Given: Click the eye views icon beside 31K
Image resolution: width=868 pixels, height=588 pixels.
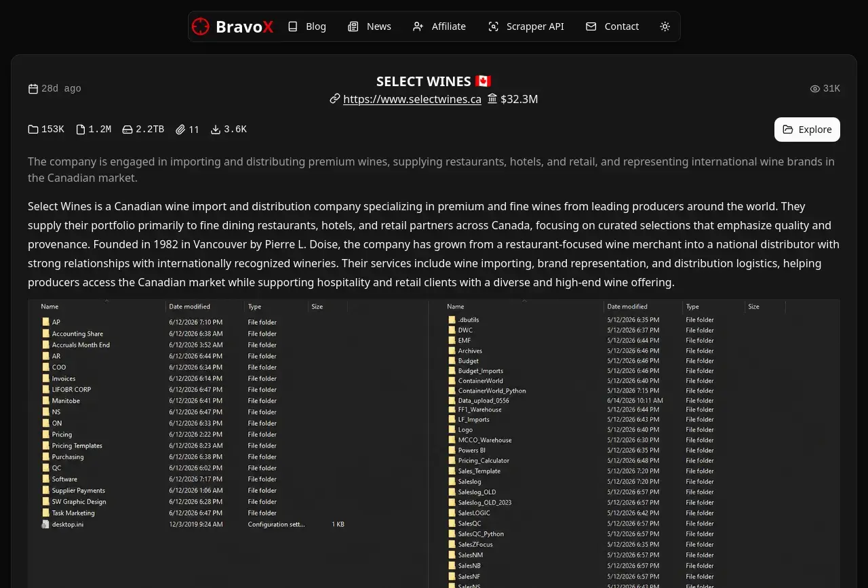Looking at the screenshot, I should [x=815, y=89].
